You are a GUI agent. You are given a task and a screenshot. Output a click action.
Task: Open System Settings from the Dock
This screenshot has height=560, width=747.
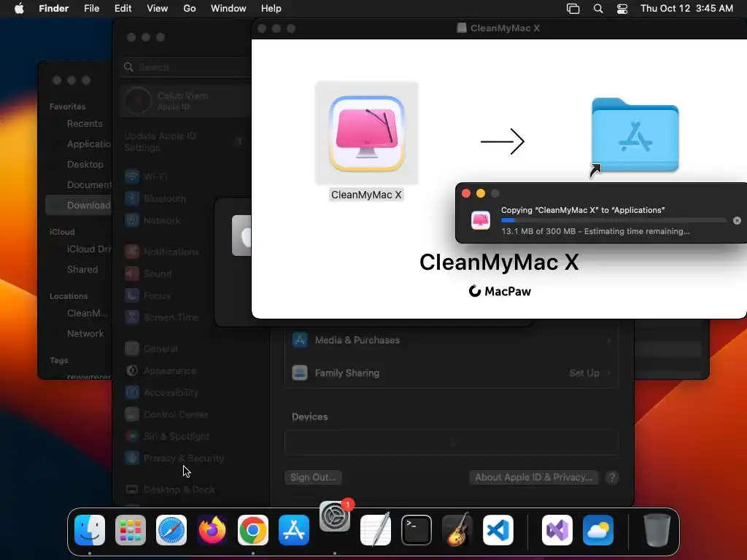(x=334, y=516)
